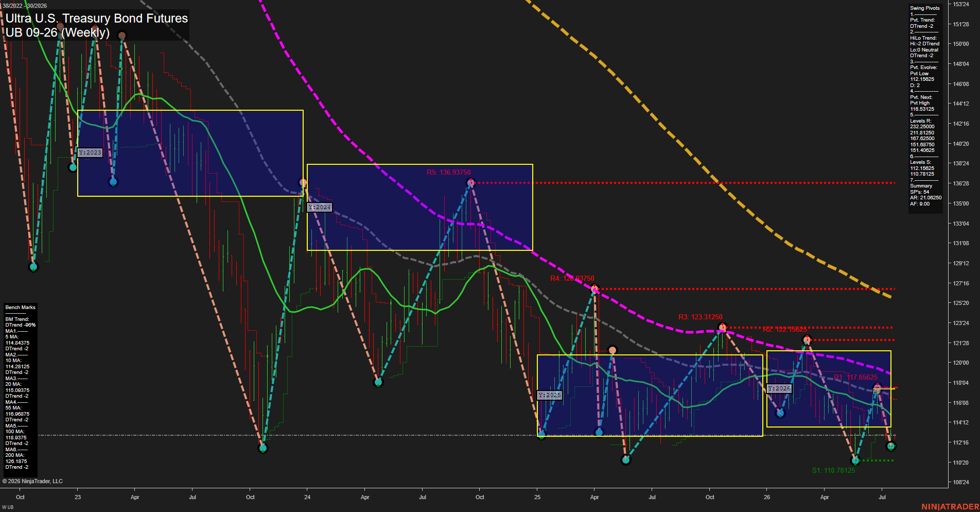Click the 20 MA: label
Screen dimensions: 980x512
click(x=13, y=384)
